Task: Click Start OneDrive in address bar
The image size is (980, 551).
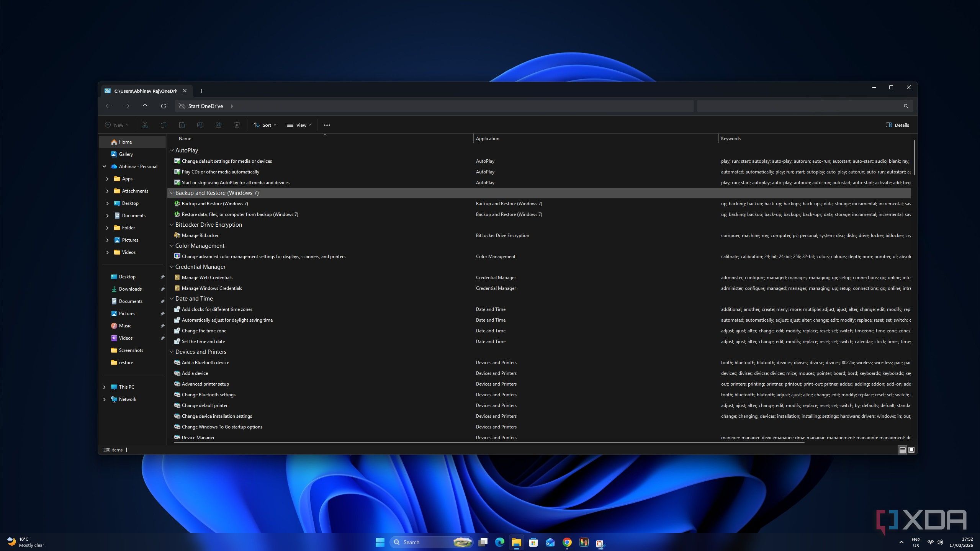Action: pyautogui.click(x=205, y=106)
